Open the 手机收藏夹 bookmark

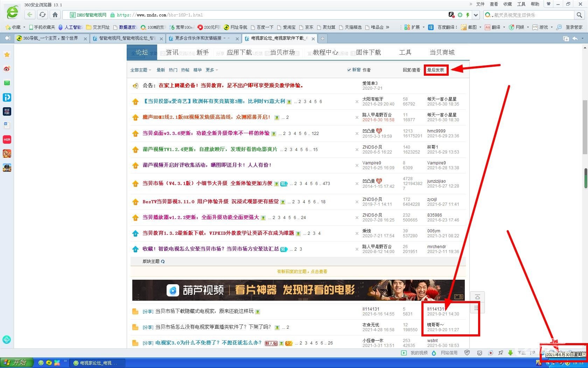tap(42, 27)
